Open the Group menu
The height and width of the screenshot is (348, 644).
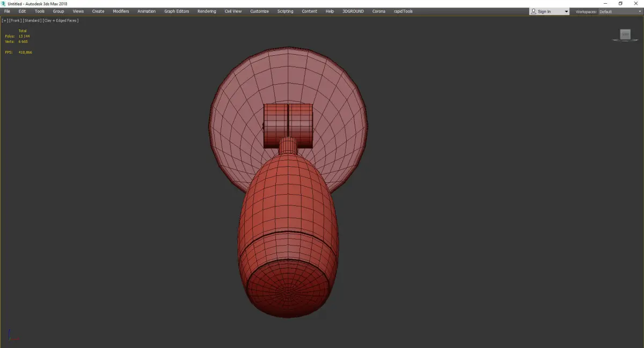[58, 11]
